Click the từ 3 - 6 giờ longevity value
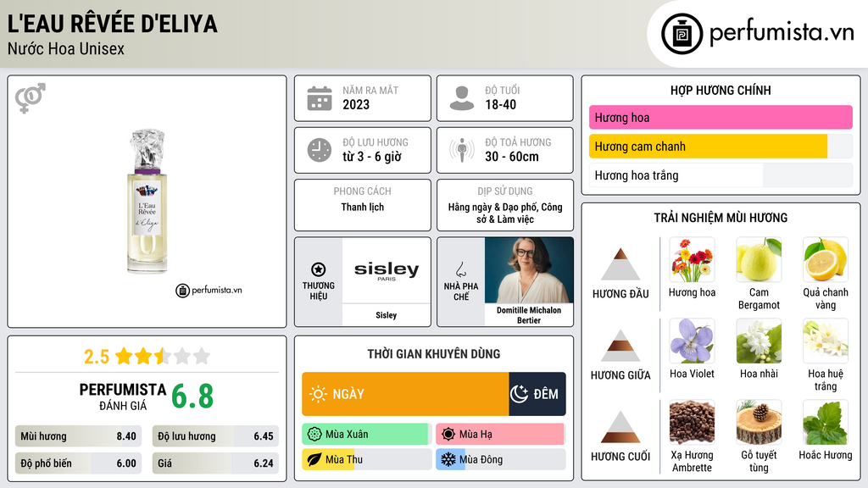 (372, 157)
